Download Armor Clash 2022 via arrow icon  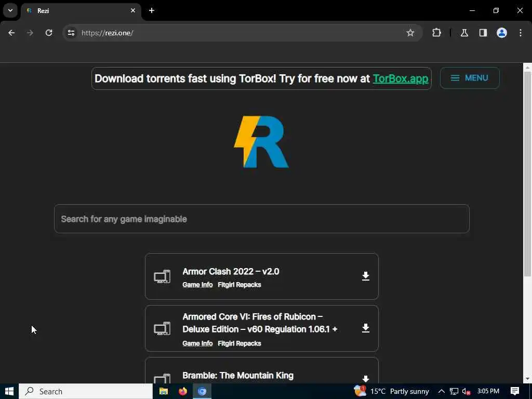[x=365, y=276]
